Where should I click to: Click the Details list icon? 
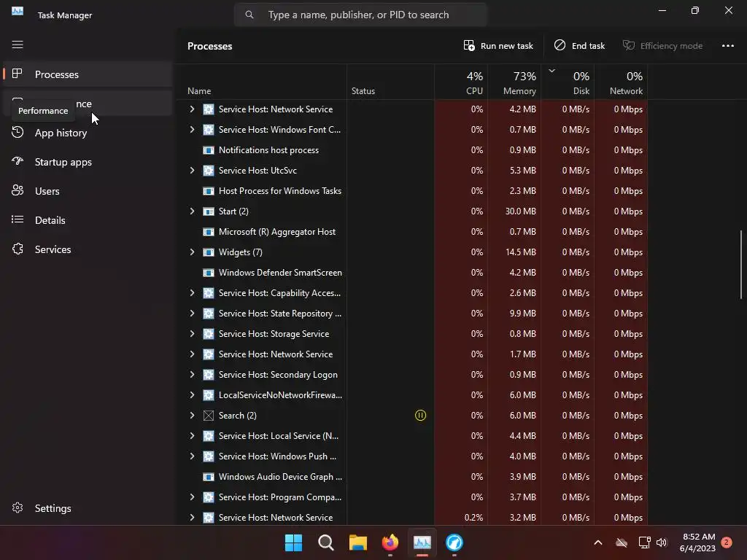tap(18, 219)
